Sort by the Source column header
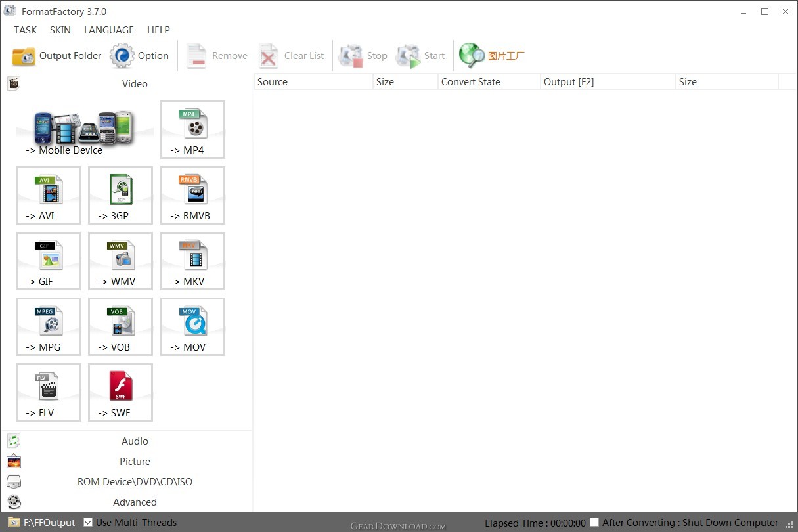The height and width of the screenshot is (532, 798). pos(313,82)
